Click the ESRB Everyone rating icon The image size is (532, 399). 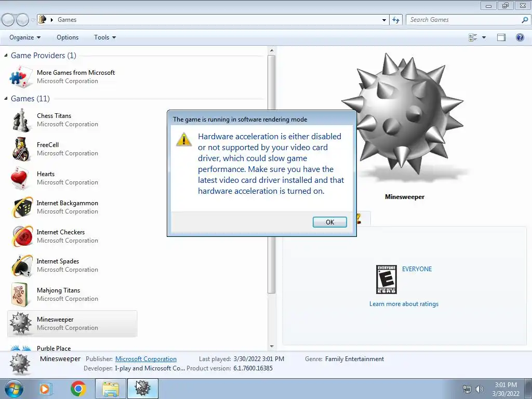(387, 280)
